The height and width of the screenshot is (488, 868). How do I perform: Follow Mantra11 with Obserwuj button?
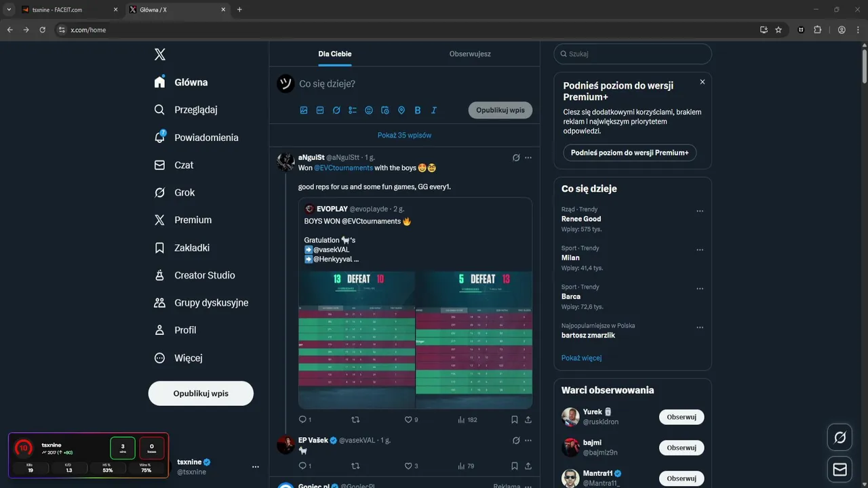(682, 478)
